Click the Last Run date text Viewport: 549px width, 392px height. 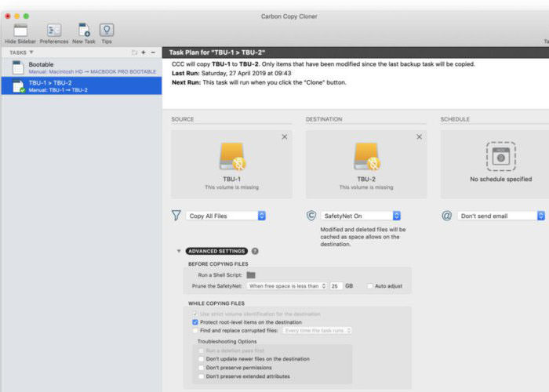point(246,73)
